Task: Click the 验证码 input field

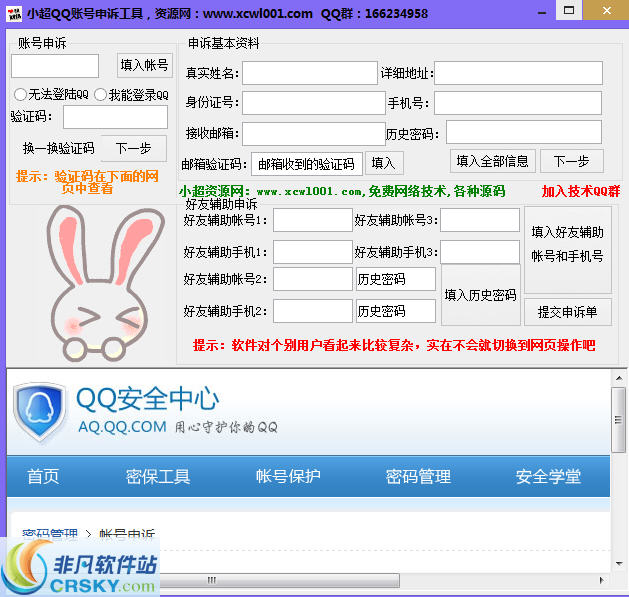Action: pyautogui.click(x=116, y=117)
